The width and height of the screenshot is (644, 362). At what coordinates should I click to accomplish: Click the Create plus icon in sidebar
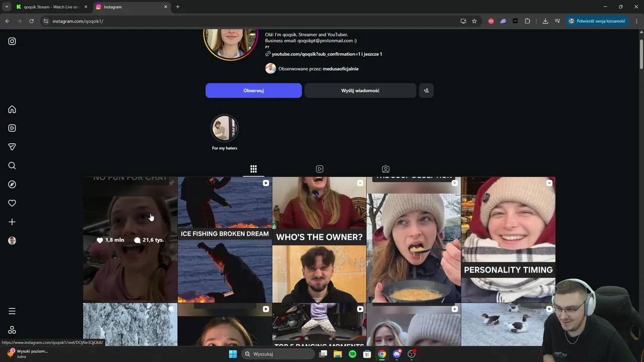[12, 222]
